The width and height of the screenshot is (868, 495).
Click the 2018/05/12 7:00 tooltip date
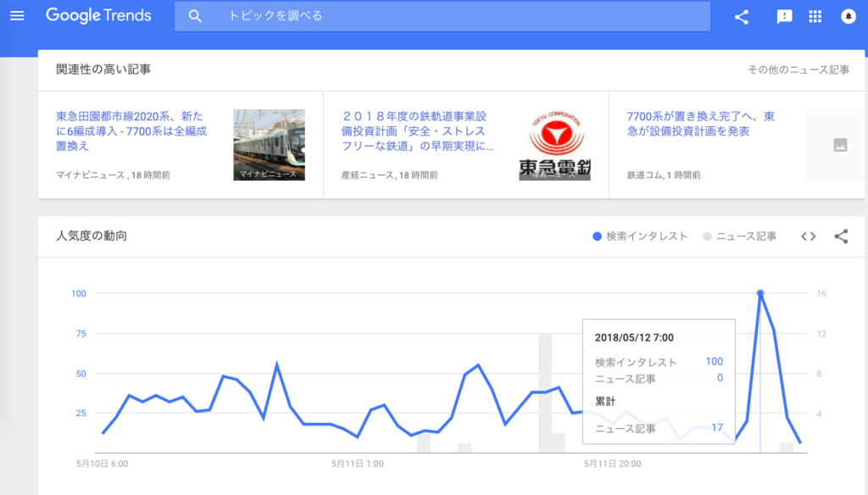[634, 337]
